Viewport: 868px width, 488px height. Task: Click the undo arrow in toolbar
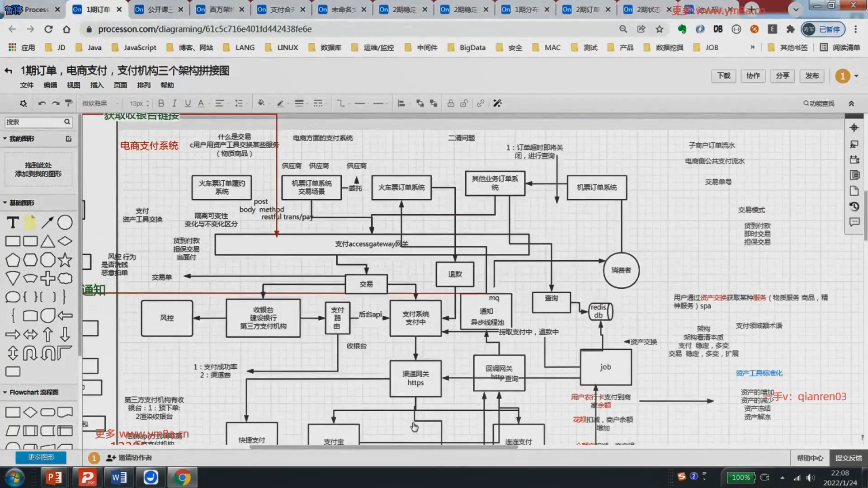[42, 103]
